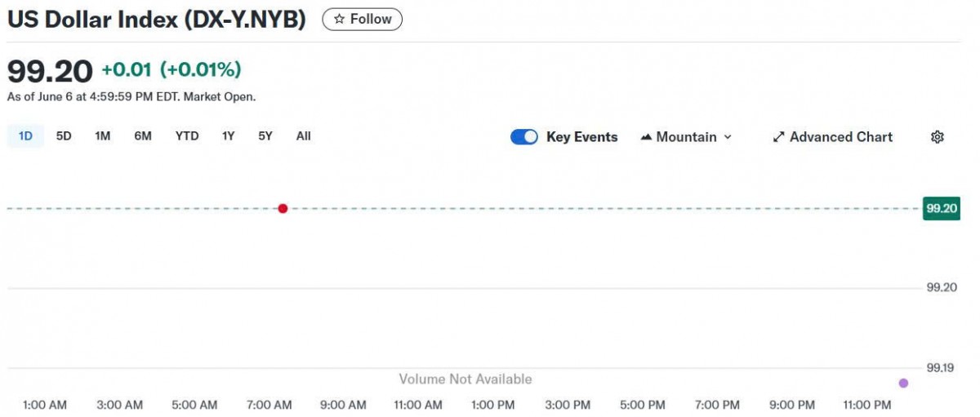Choose the 6M time range
980x417 pixels.
pyautogui.click(x=143, y=136)
